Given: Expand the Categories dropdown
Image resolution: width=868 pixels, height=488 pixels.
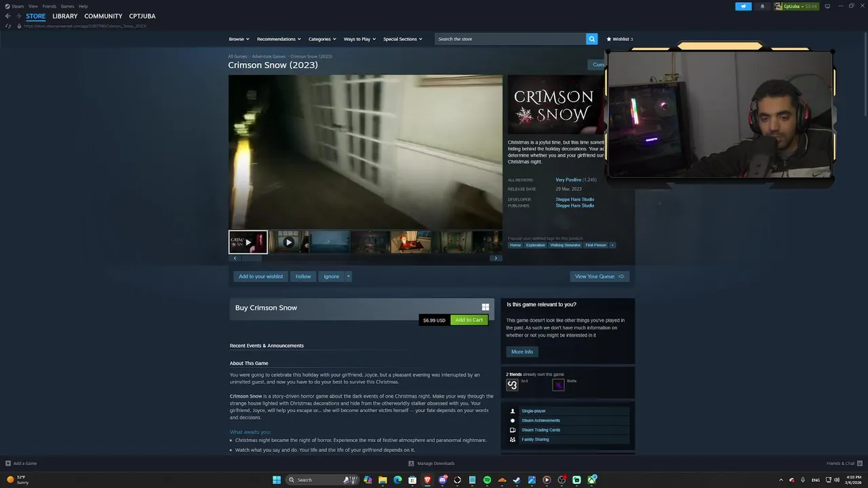Looking at the screenshot, I should [322, 39].
